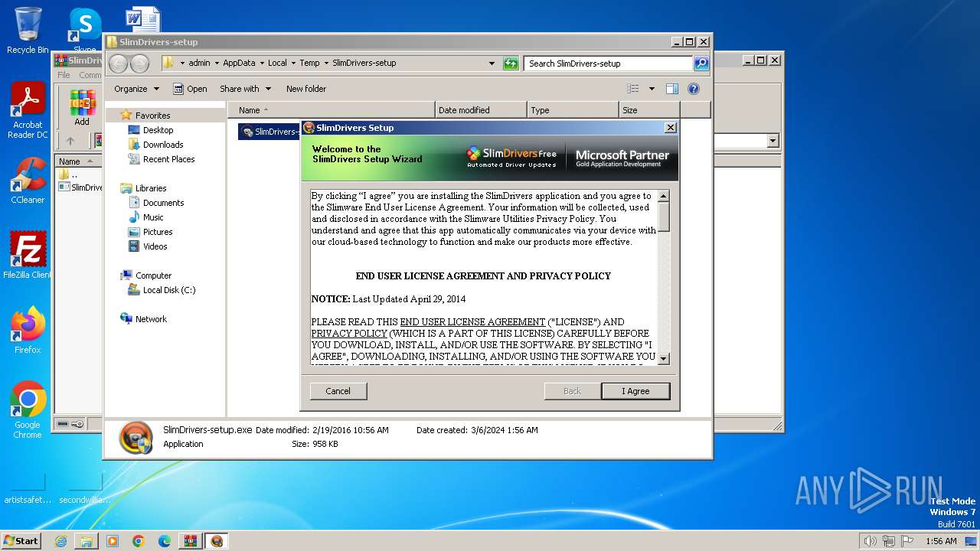Accept the license with I Agree

point(635,391)
